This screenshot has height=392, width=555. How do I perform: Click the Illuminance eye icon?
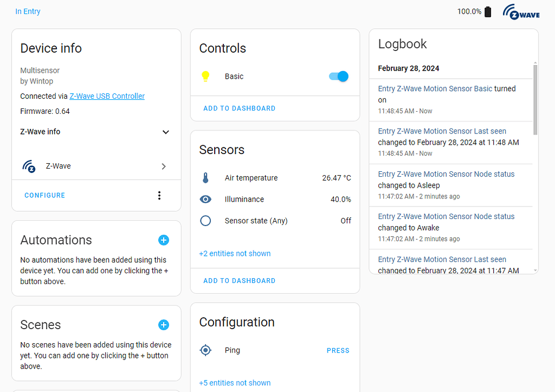205,199
